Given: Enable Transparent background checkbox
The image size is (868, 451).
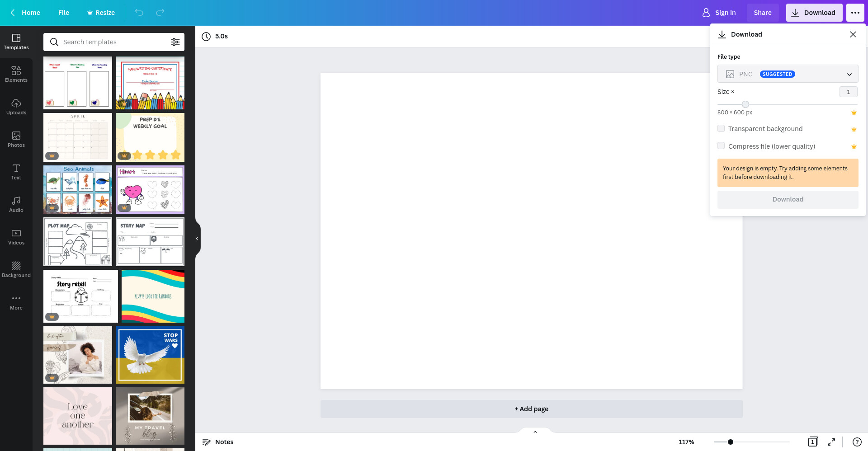Looking at the screenshot, I should 721,129.
